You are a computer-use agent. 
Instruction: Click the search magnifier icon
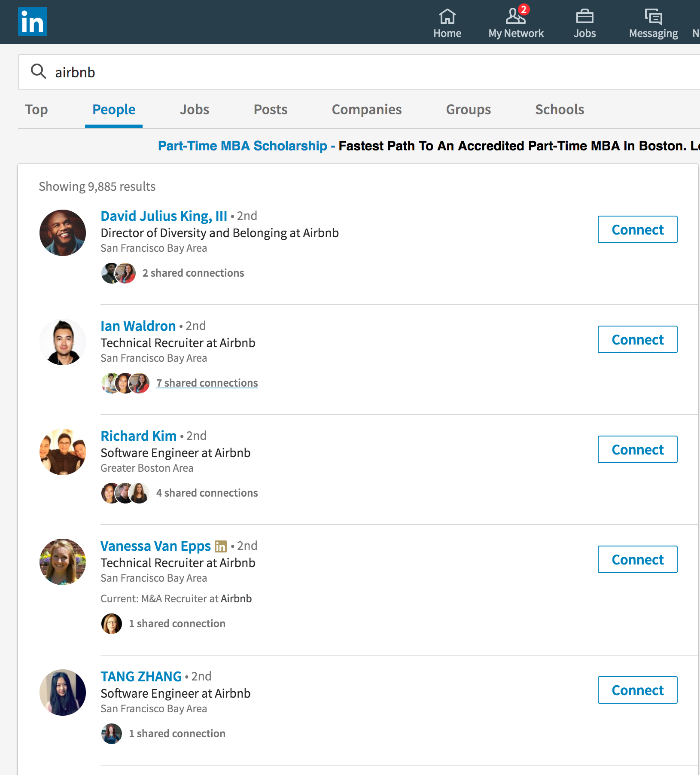click(x=38, y=71)
